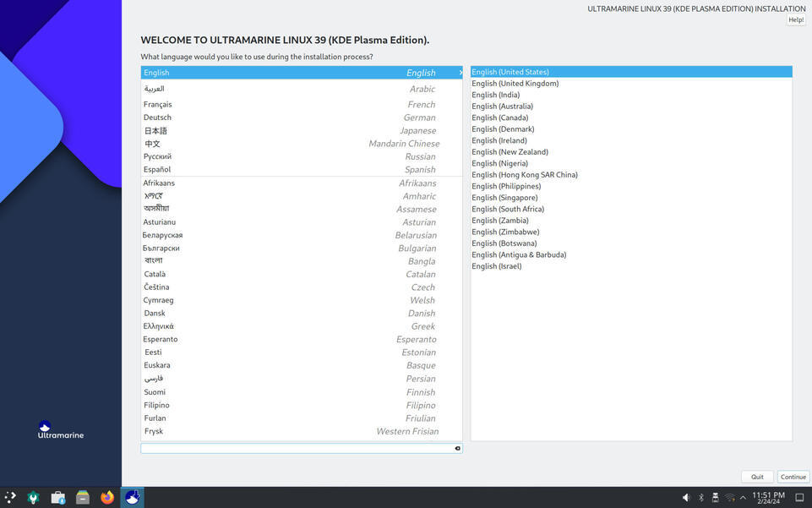Select Arabic language row

coord(302,89)
